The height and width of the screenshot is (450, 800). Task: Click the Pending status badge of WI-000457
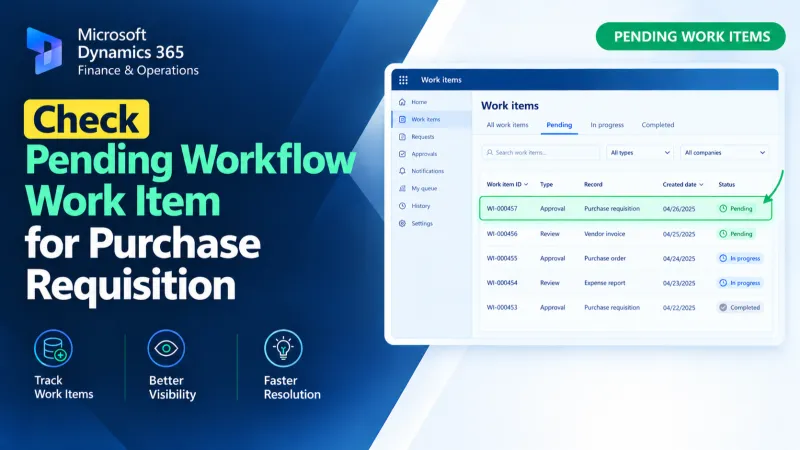click(736, 209)
